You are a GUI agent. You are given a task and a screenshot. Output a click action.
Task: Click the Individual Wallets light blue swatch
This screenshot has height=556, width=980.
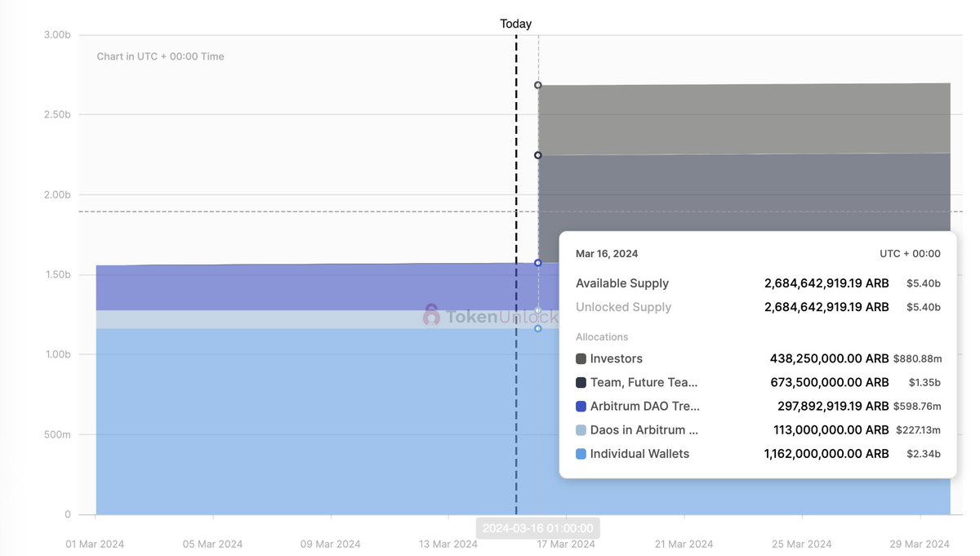click(x=581, y=453)
